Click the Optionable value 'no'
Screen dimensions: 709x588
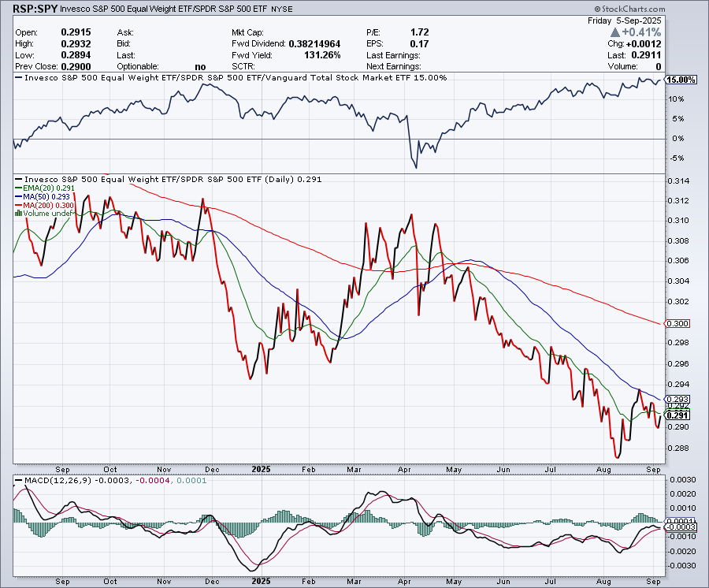click(x=200, y=67)
